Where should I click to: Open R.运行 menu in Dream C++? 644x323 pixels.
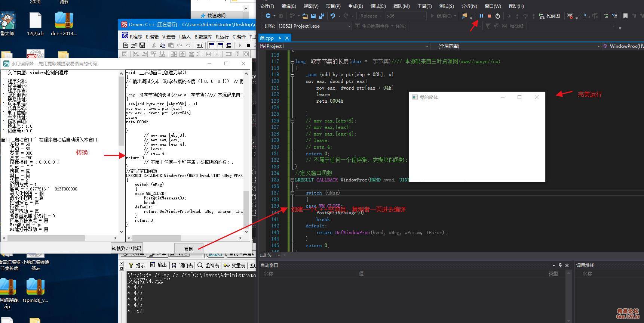[x=222, y=37]
